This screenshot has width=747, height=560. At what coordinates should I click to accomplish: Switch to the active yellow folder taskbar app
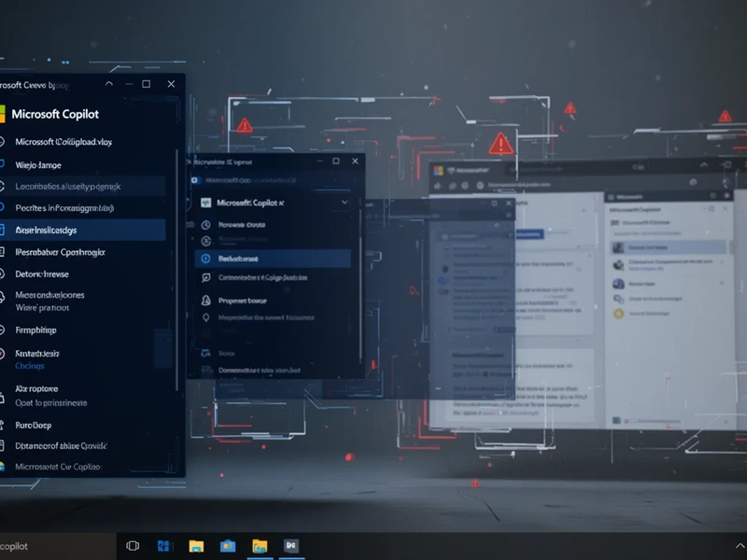tap(260, 546)
